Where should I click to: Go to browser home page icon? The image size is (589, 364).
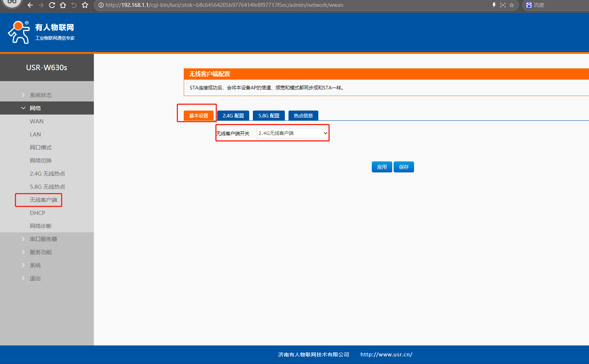click(63, 5)
